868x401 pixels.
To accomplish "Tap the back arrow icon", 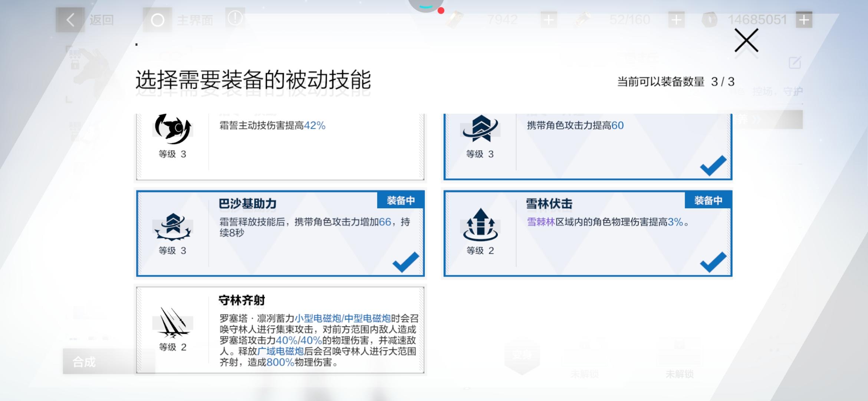I will tap(70, 20).
